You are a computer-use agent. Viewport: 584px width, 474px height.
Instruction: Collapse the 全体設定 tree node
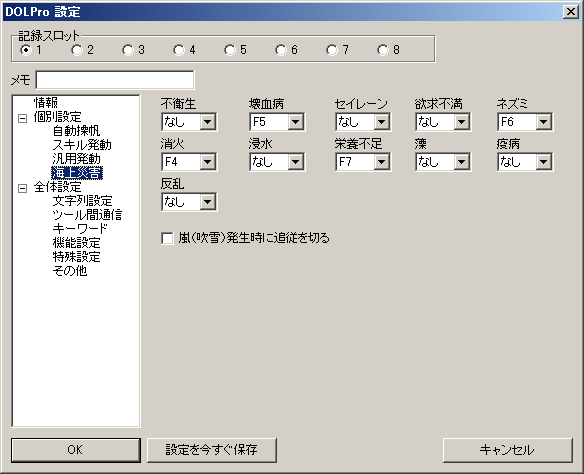(x=22, y=188)
